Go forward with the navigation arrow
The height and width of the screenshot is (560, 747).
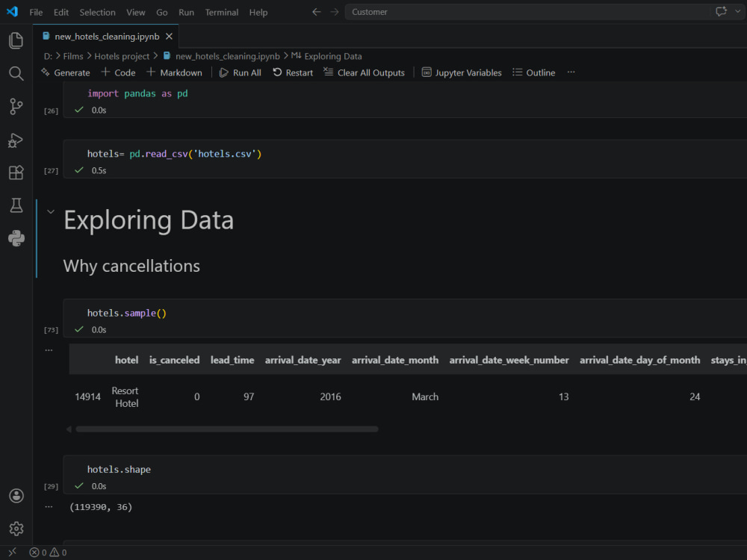(335, 12)
